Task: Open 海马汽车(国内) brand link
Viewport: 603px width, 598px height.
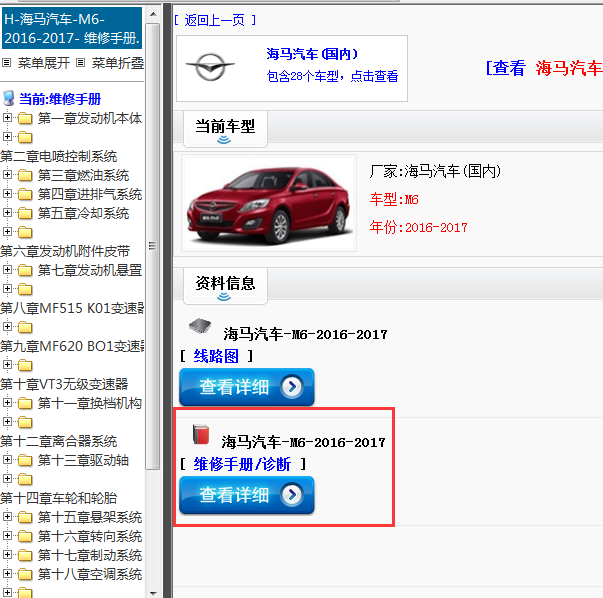Action: 312,54
